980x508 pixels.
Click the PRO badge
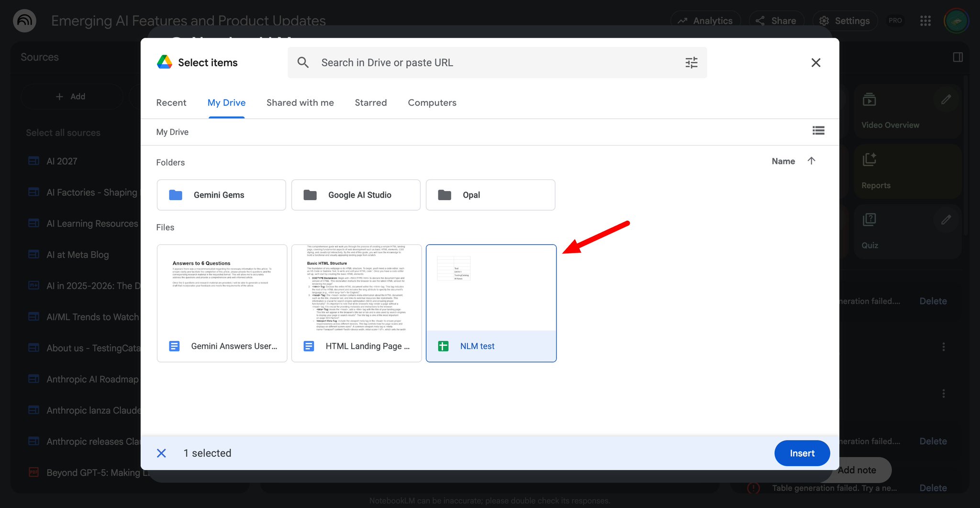895,21
